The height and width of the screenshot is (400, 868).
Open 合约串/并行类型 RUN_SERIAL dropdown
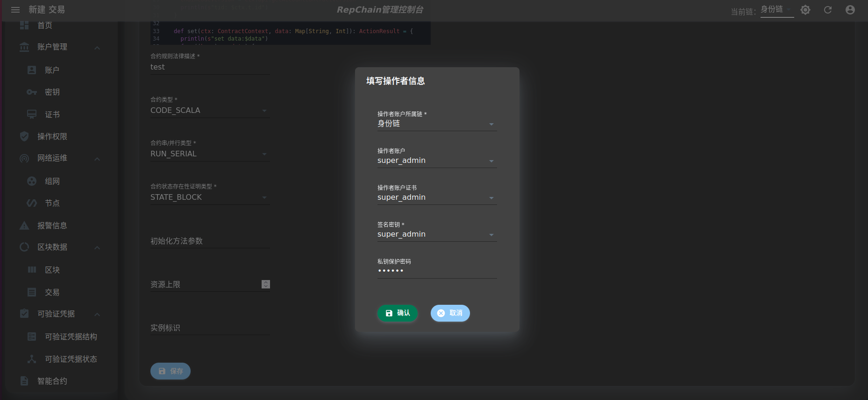click(x=210, y=154)
